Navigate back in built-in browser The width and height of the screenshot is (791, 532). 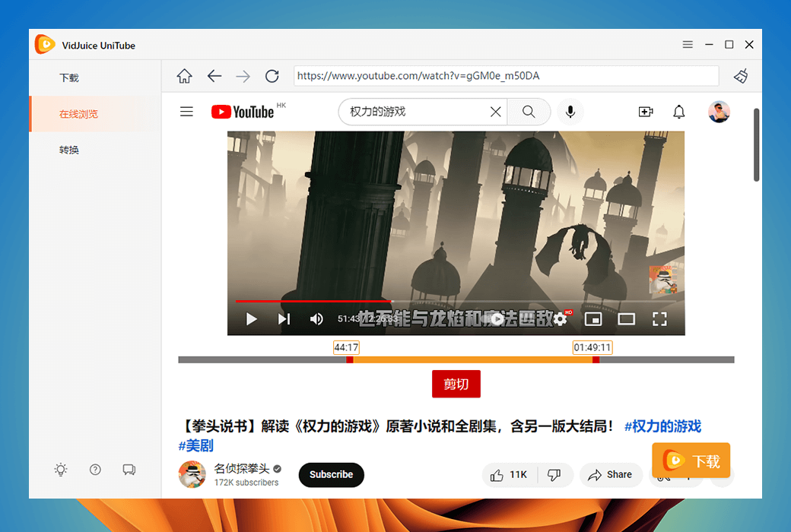coord(214,76)
